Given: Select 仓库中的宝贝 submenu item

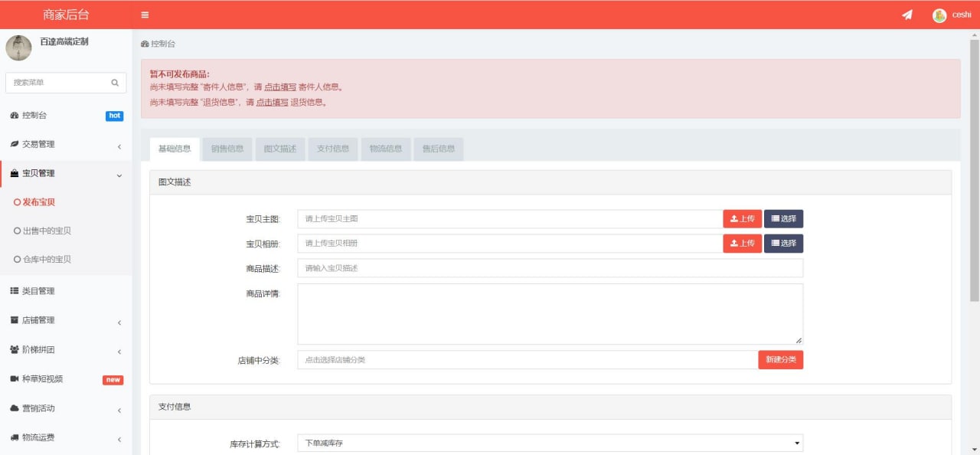Looking at the screenshot, I should (x=47, y=260).
